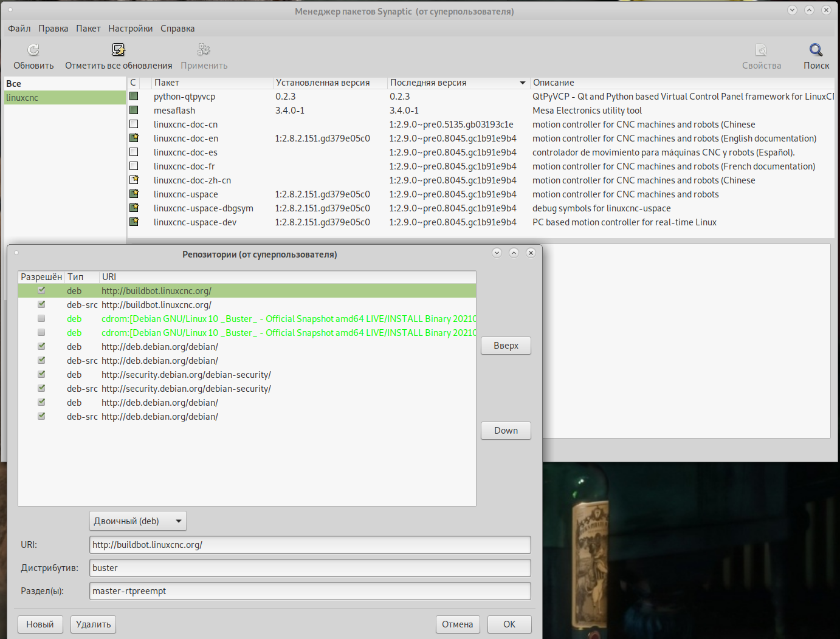Open the Правка menu
The height and width of the screenshot is (639, 840).
pos(53,29)
